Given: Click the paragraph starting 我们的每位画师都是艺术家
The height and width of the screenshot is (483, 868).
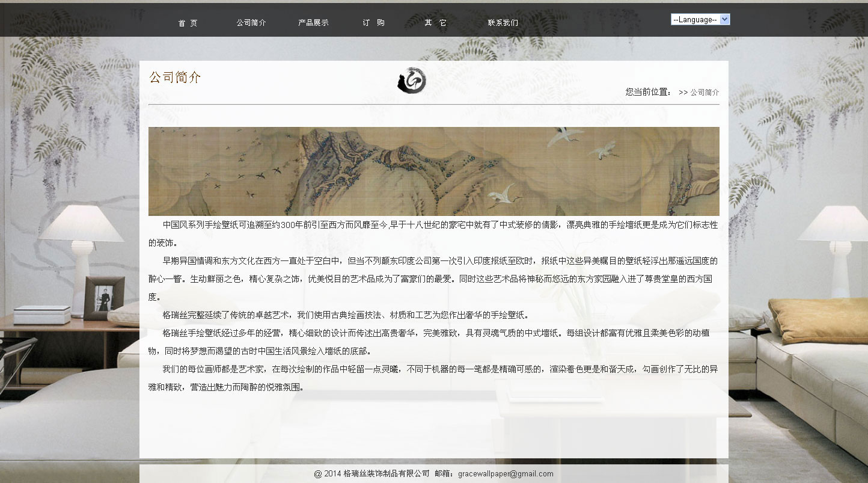Looking at the screenshot, I should click(x=433, y=378).
